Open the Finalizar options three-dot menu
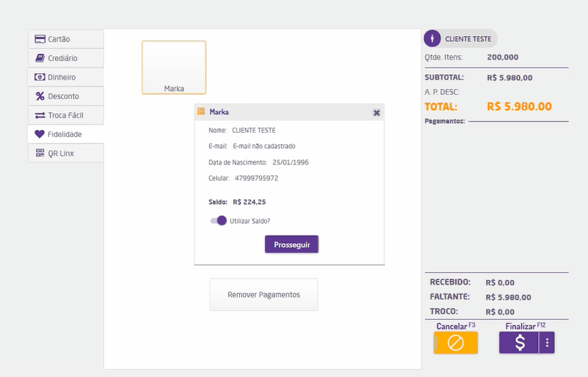Image resolution: width=588 pixels, height=377 pixels. coord(547,343)
